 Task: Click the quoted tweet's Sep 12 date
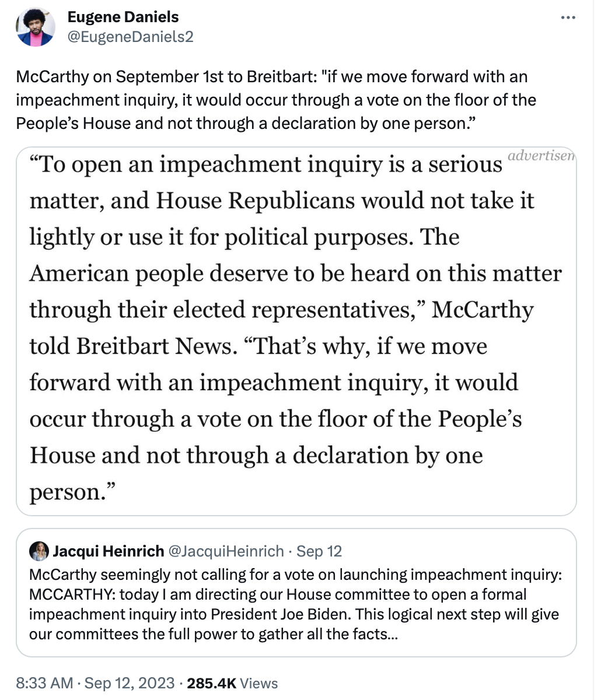(319, 551)
